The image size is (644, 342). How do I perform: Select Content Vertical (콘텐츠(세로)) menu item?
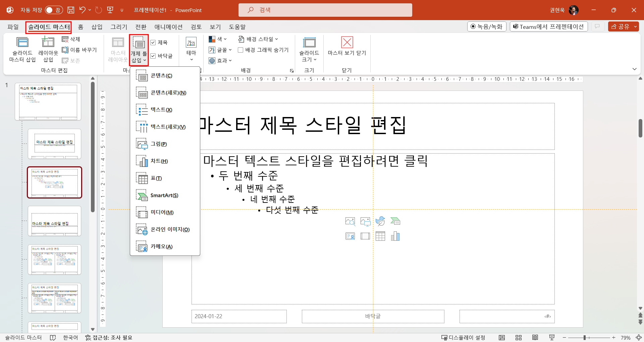tap(165, 93)
